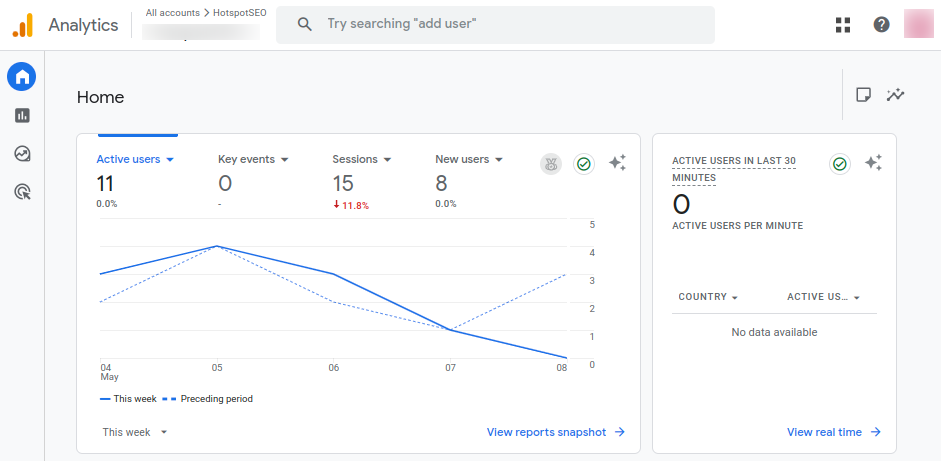This screenshot has width=941, height=461.
Task: Click the green data quality check in the overview card
Action: (x=584, y=164)
